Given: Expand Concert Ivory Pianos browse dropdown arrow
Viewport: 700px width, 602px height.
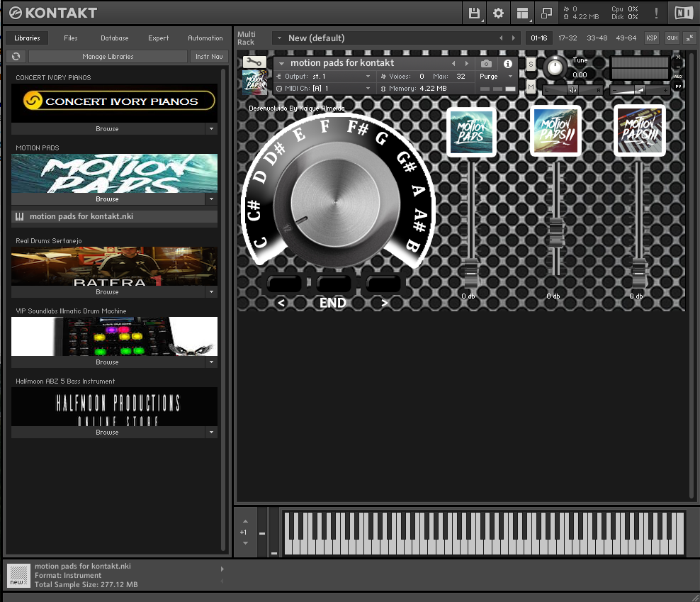Looking at the screenshot, I should [x=211, y=129].
